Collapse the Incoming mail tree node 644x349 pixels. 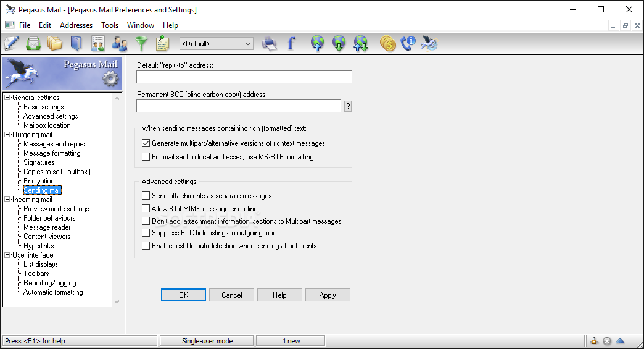click(x=7, y=199)
